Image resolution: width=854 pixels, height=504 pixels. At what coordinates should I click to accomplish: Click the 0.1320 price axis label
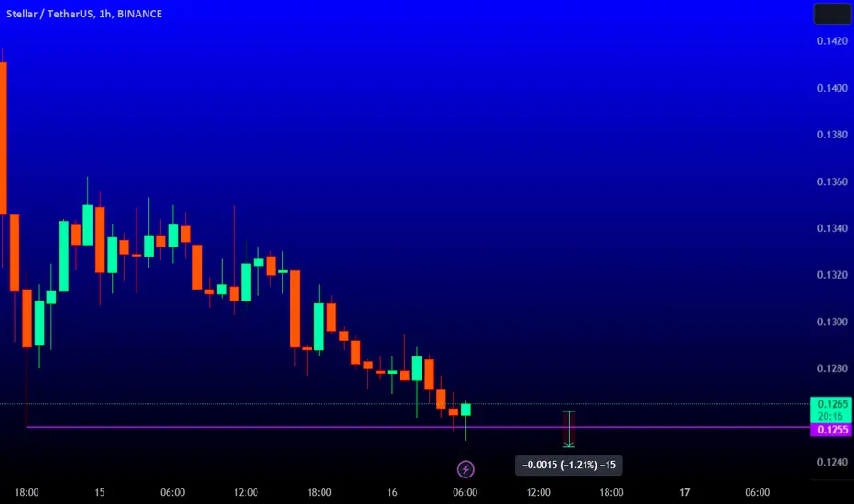[832, 275]
